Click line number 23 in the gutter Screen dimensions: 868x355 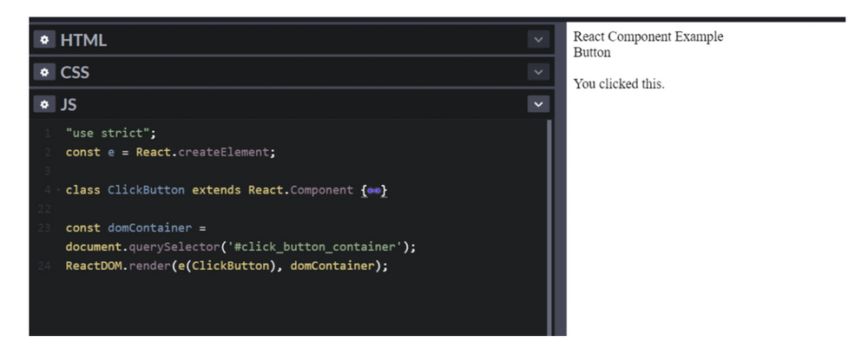(44, 228)
